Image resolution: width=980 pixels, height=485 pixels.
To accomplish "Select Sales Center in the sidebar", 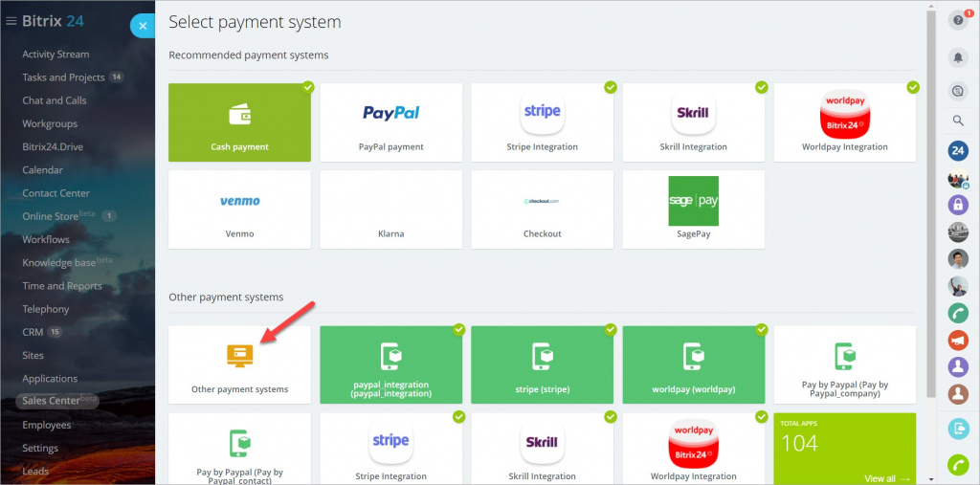I will point(57,401).
